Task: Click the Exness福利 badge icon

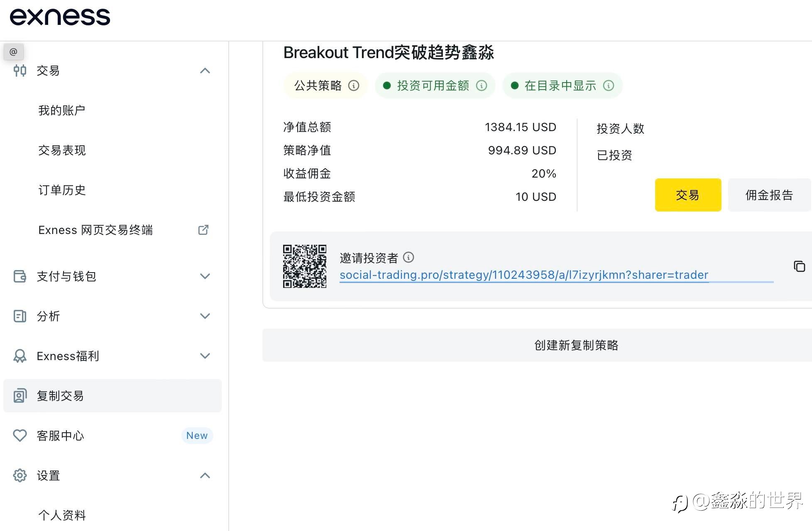Action: (20, 356)
